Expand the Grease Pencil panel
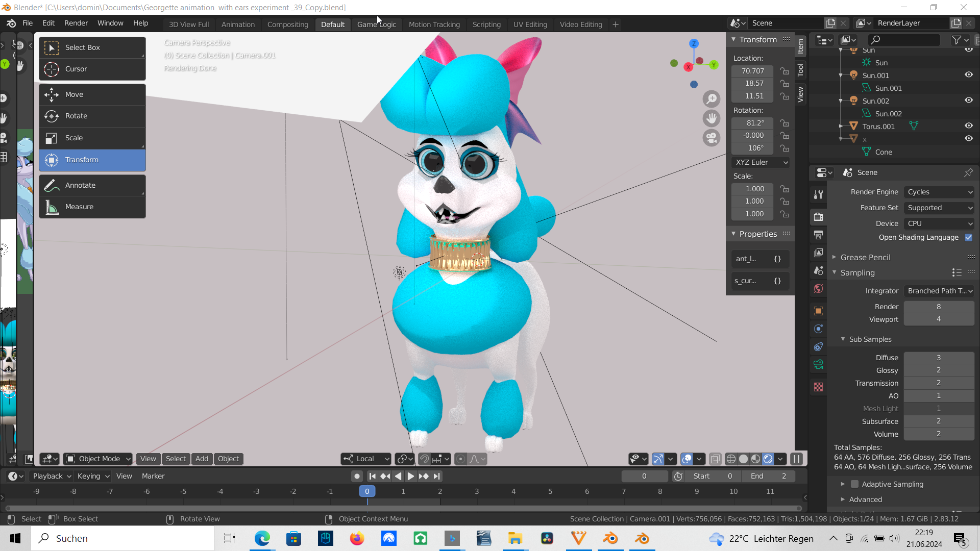The width and height of the screenshot is (980, 551). [865, 258]
